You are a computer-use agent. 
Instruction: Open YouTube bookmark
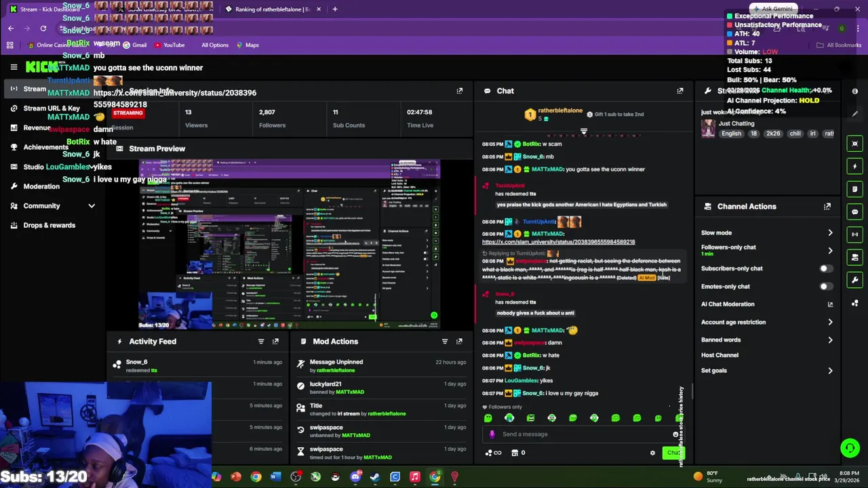pyautogui.click(x=170, y=45)
